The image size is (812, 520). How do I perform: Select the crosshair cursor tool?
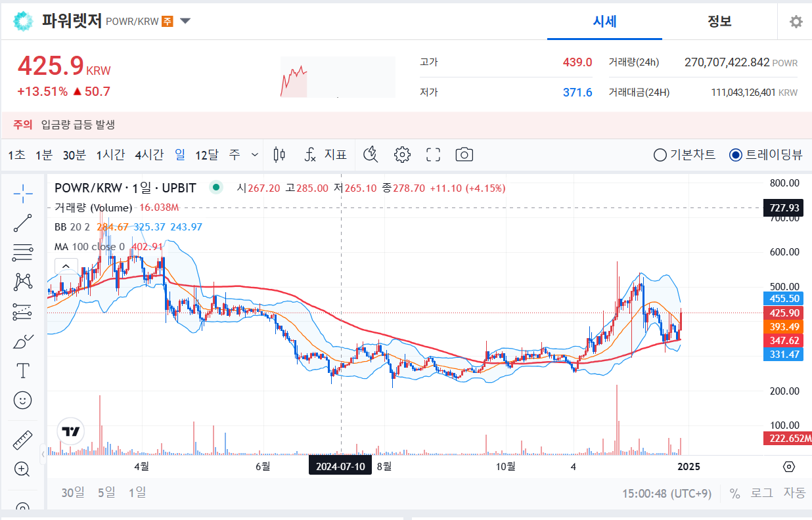pyautogui.click(x=23, y=193)
